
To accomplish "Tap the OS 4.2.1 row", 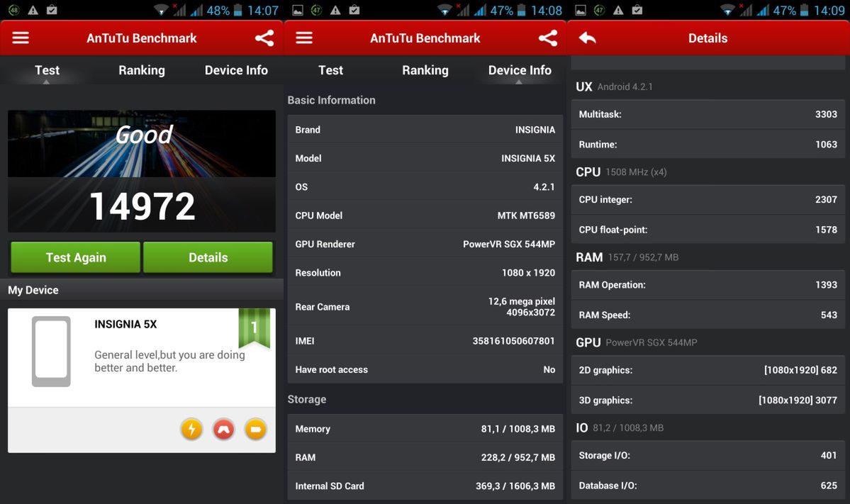I will (425, 187).
